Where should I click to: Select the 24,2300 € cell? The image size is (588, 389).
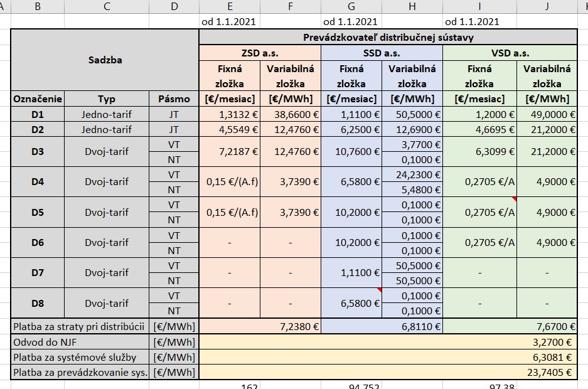[412, 175]
